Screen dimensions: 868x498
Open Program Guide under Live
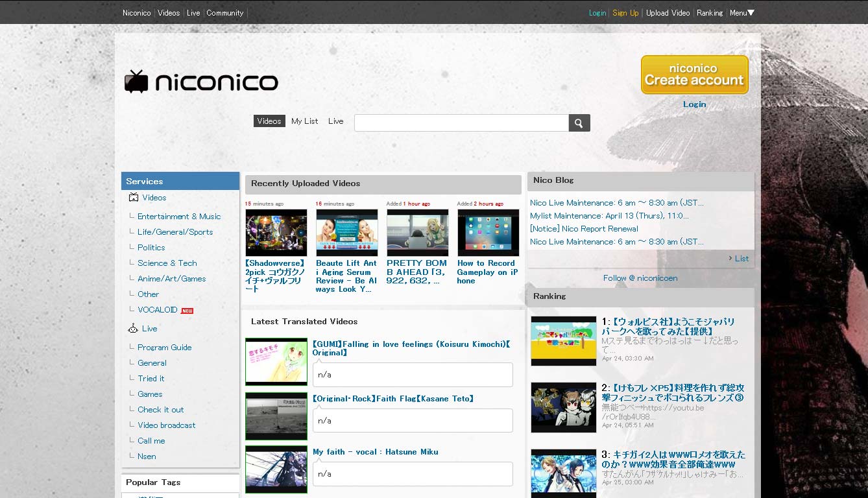pyautogui.click(x=165, y=348)
